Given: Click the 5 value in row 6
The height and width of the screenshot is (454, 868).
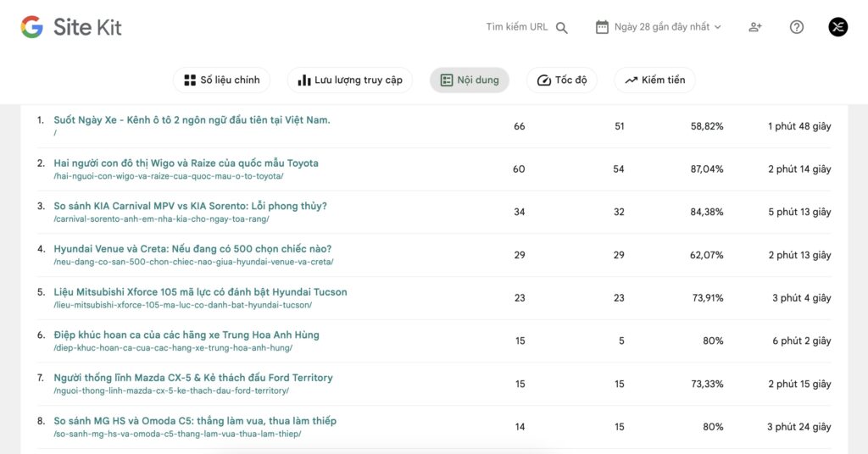Looking at the screenshot, I should pyautogui.click(x=621, y=340).
